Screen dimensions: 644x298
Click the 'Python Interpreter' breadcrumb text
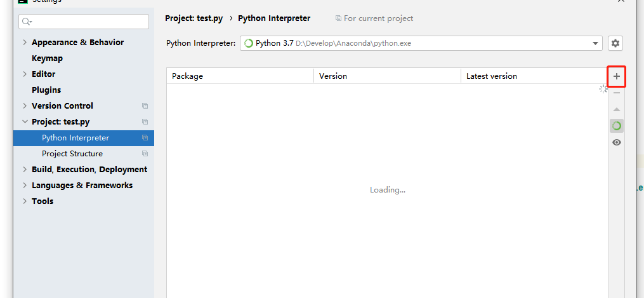(x=274, y=18)
